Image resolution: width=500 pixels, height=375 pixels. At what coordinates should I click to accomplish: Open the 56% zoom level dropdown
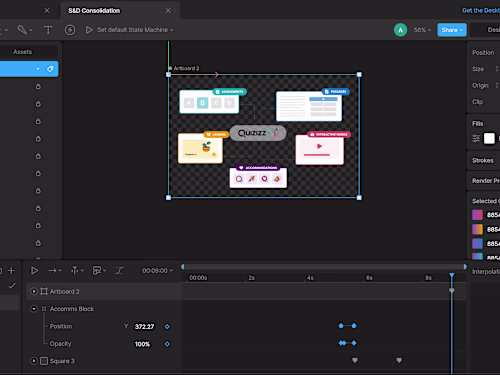(422, 30)
